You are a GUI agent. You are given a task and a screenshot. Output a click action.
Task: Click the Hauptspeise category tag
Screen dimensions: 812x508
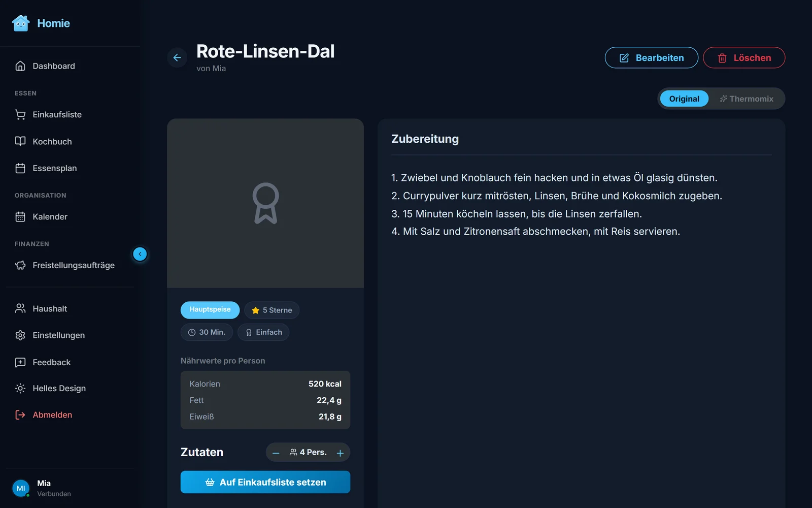[x=210, y=310]
